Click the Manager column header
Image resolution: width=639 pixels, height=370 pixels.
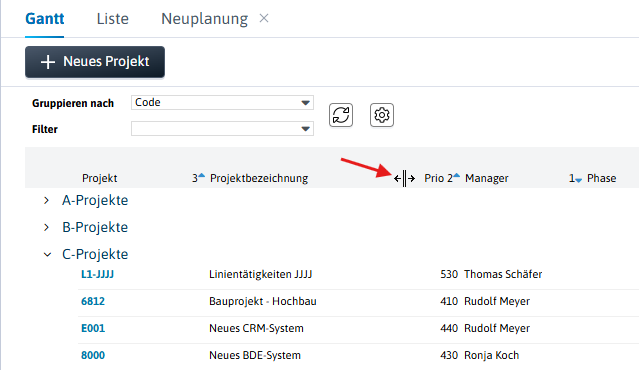(x=487, y=178)
